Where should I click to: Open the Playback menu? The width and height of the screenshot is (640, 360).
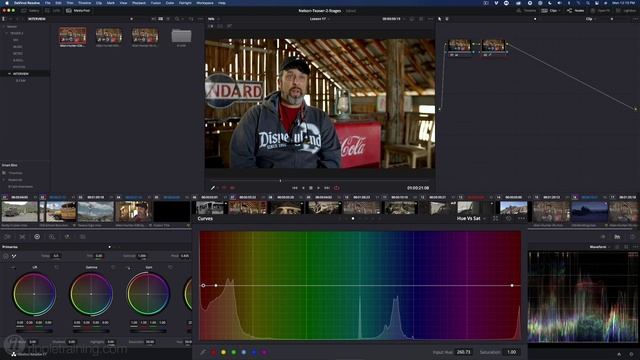(139, 3)
